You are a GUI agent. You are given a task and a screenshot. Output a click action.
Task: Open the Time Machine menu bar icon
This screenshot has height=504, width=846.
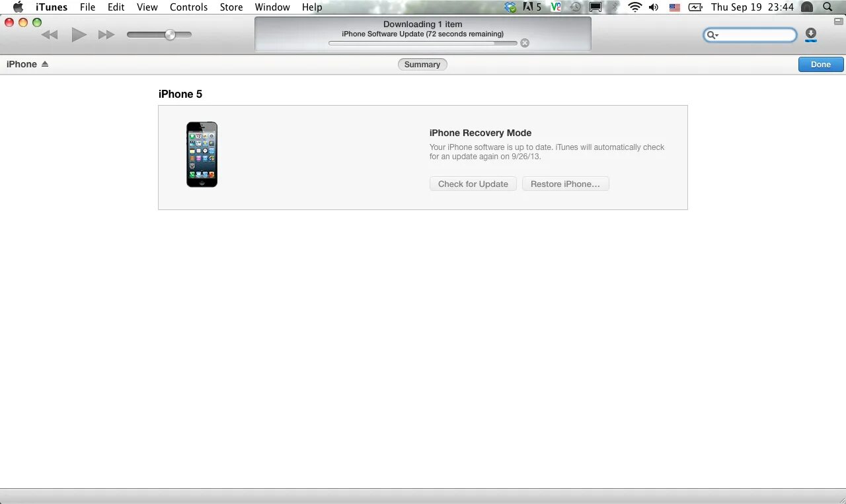point(576,7)
